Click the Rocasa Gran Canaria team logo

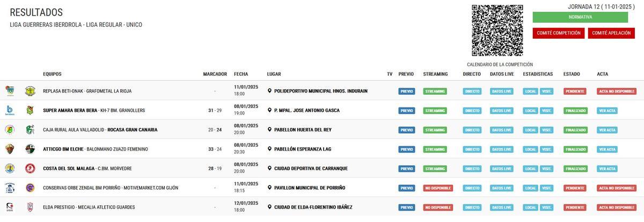click(x=30, y=130)
